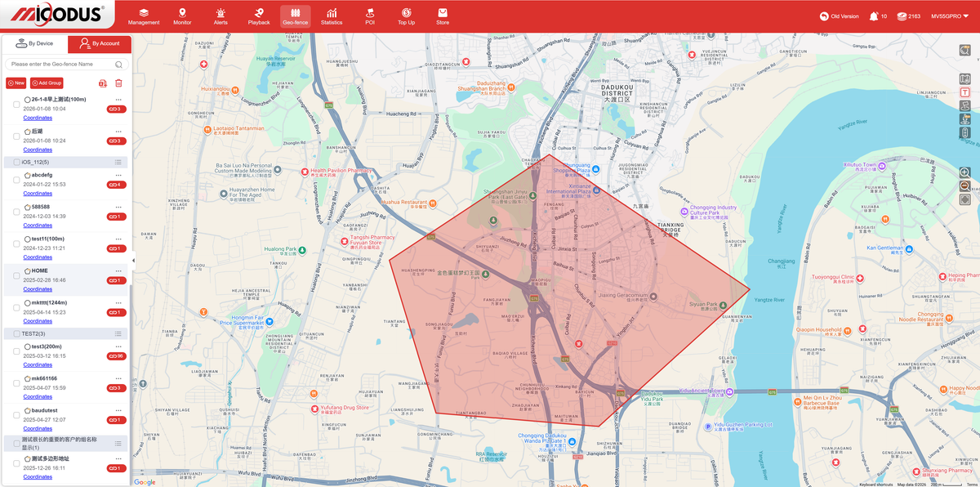Open Coordinates link for 588588

point(38,226)
